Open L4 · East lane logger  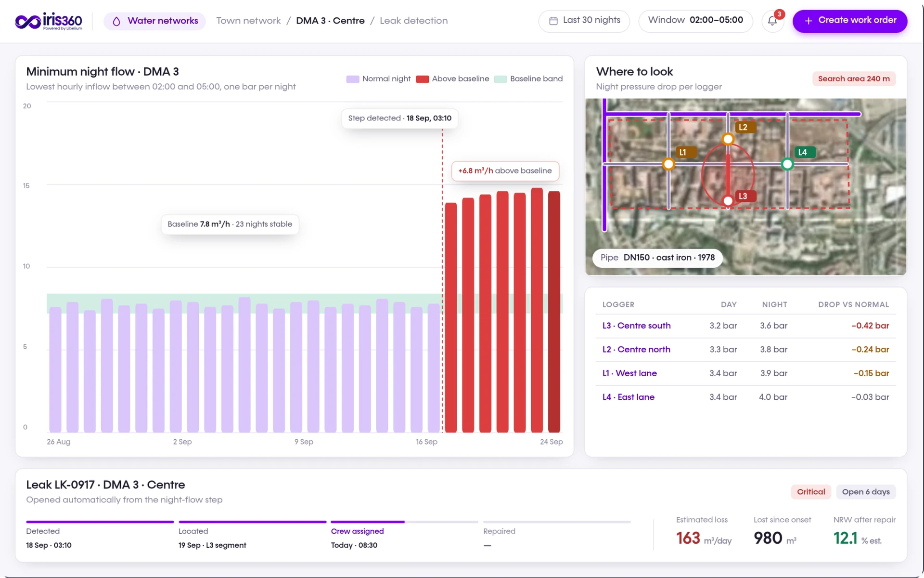(x=629, y=397)
